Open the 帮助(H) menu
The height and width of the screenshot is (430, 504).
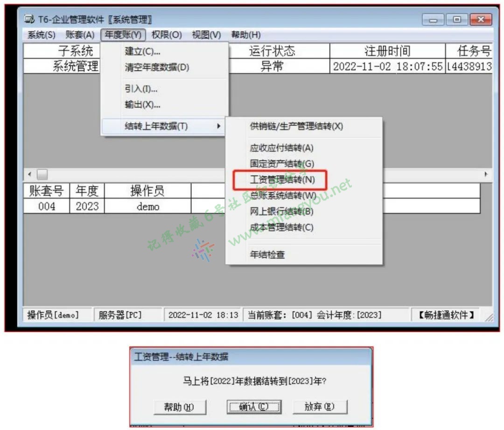point(245,35)
